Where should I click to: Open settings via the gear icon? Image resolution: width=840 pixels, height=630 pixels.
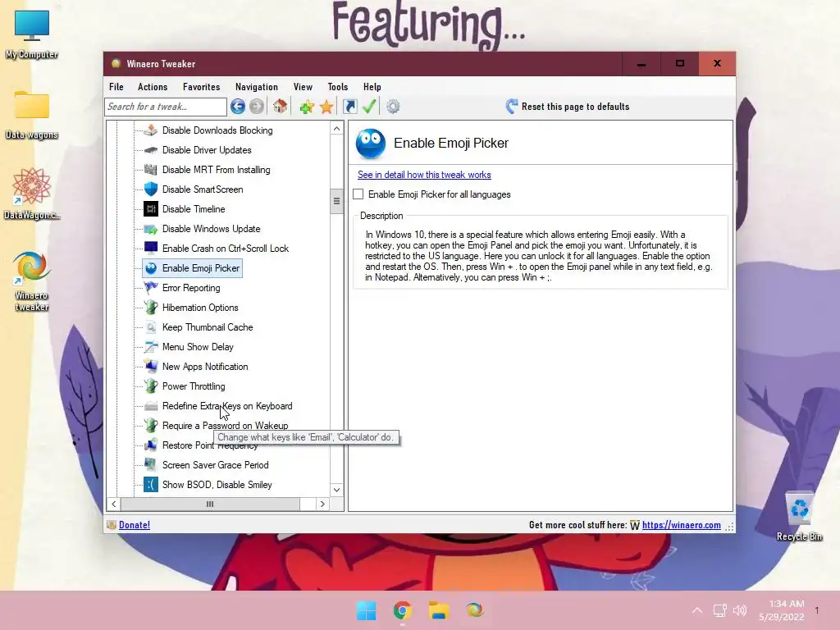393,107
